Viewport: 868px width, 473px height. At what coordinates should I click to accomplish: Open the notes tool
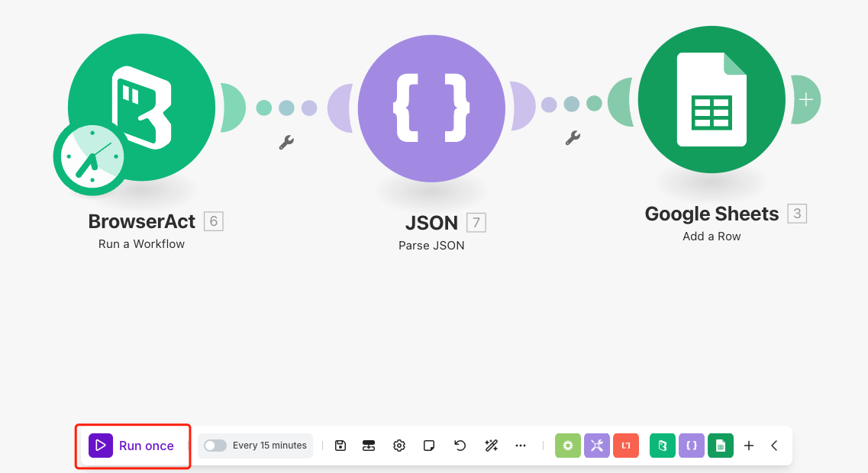[429, 446]
